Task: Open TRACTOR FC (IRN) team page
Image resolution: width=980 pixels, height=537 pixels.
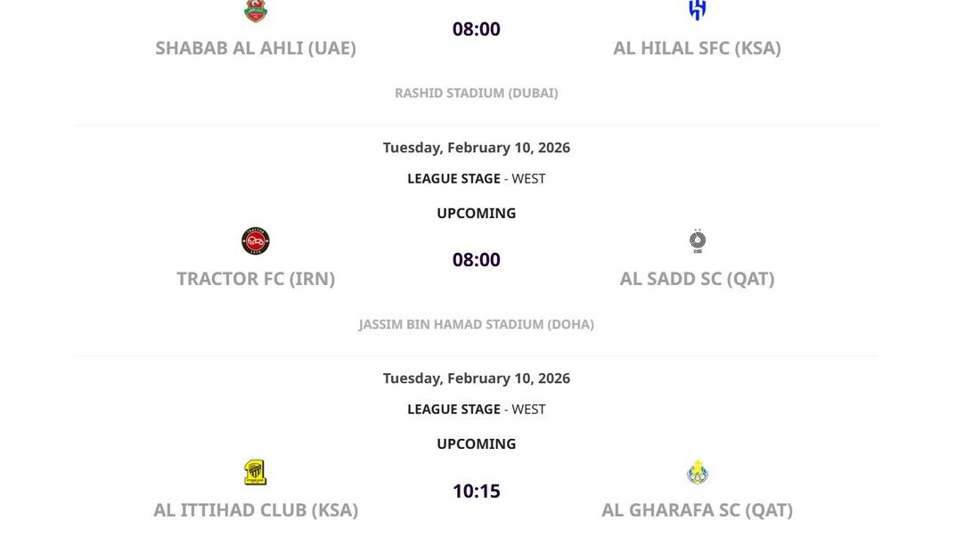Action: (x=256, y=279)
